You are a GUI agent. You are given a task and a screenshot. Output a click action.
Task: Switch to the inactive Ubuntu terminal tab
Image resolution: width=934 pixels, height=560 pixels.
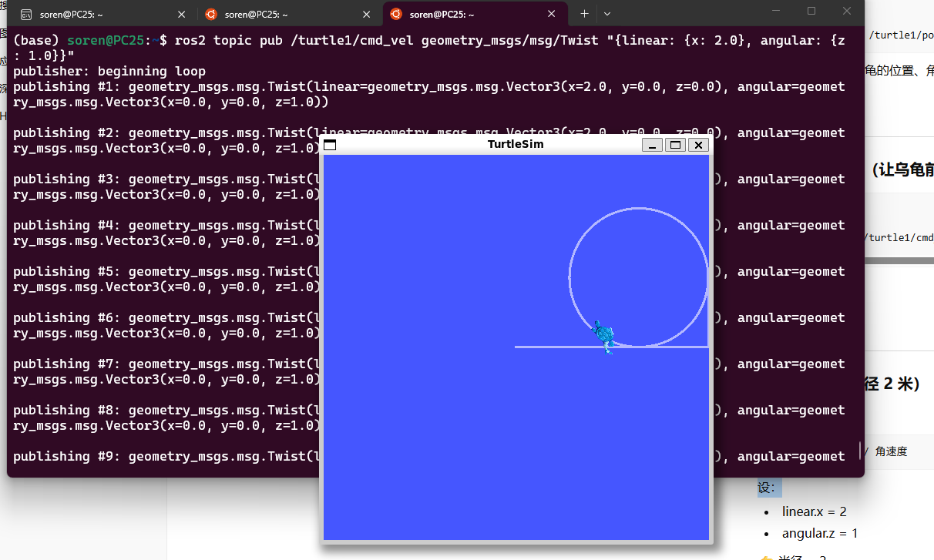click(x=289, y=14)
